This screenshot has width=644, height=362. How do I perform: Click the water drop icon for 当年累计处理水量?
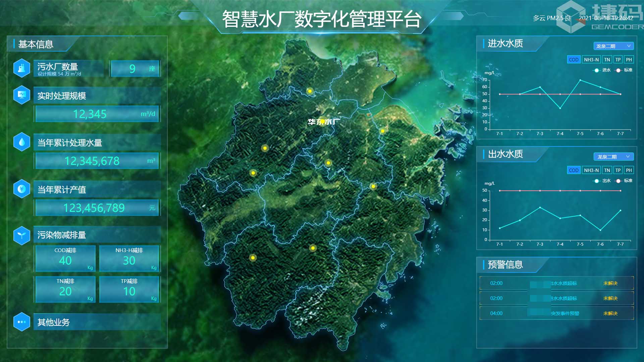tap(21, 142)
